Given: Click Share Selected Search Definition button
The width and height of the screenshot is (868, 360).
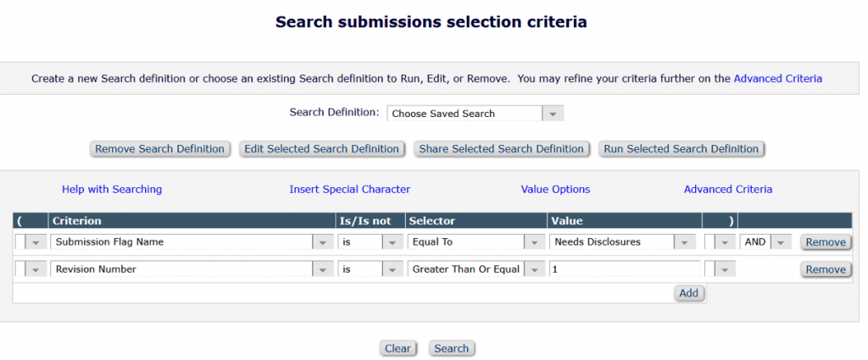Looking at the screenshot, I should point(501,149).
